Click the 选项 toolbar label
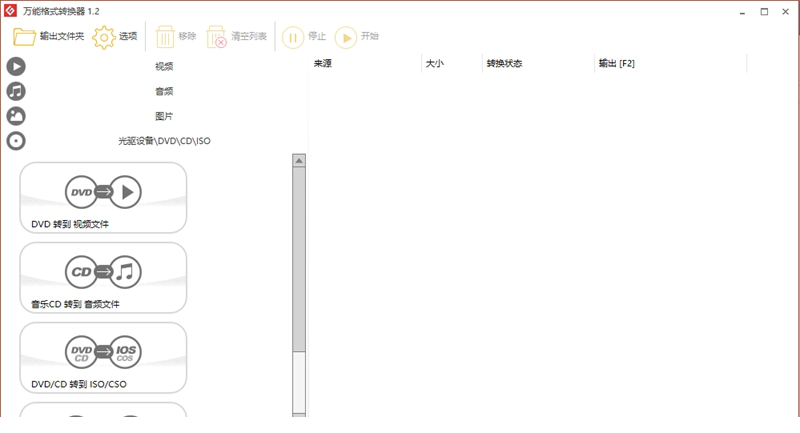 click(x=128, y=36)
